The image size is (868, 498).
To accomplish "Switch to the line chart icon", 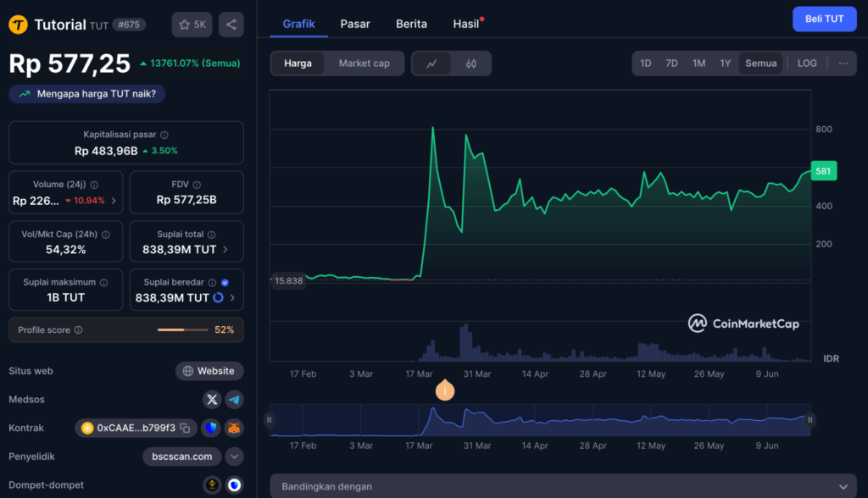I will click(x=431, y=64).
